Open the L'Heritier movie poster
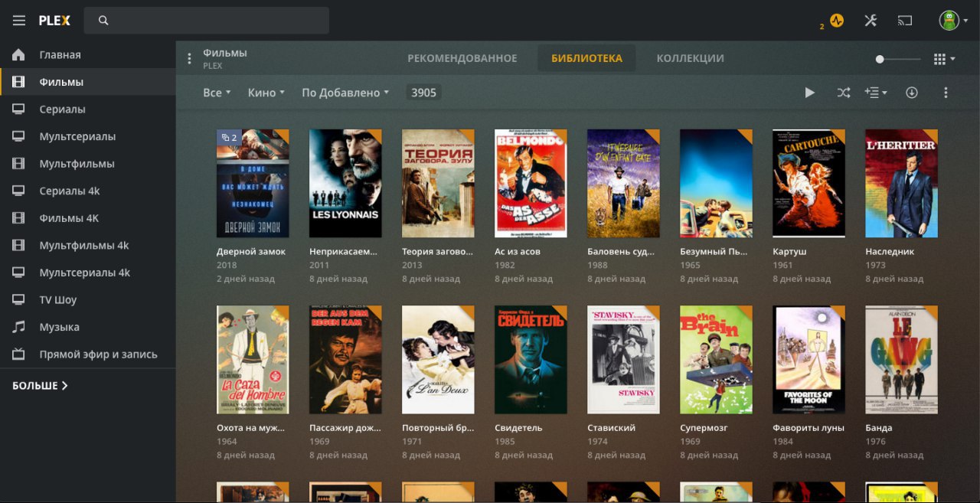 point(901,184)
